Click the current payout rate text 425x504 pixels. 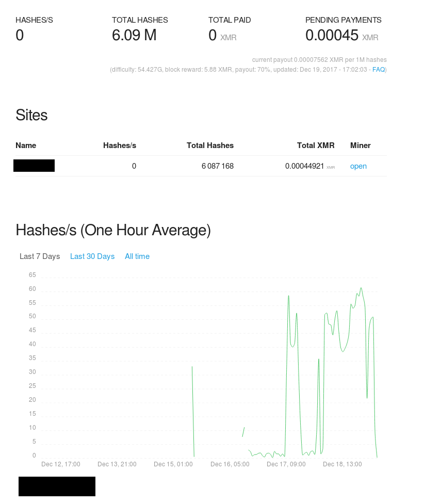coord(319,59)
